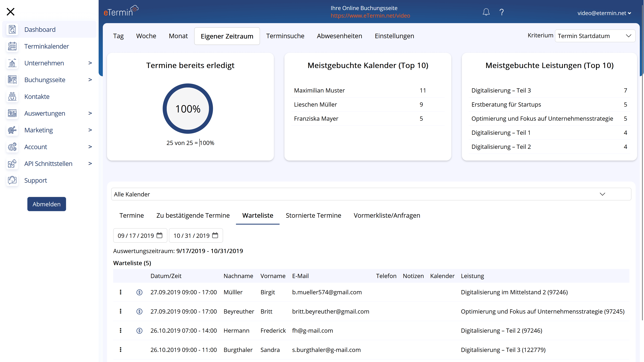The image size is (644, 362).
Task: Switch to the Tag tab
Action: (x=118, y=36)
